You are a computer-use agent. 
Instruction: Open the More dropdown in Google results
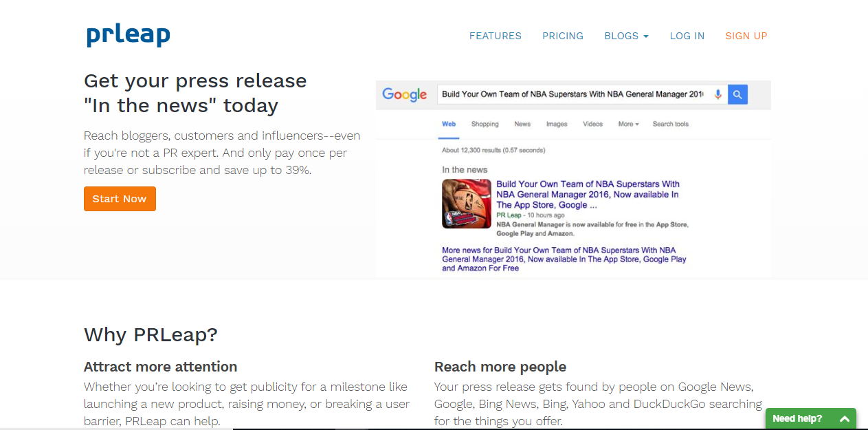pos(628,124)
